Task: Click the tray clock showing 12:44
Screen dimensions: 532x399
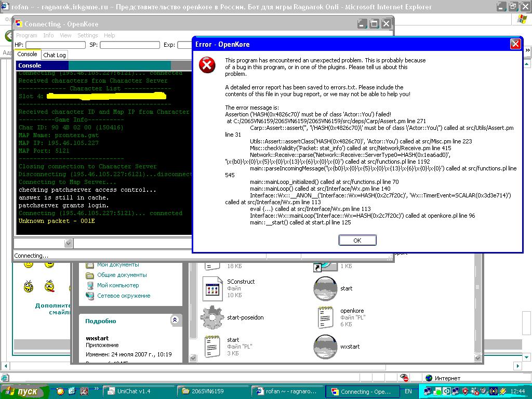Action: pyautogui.click(x=518, y=391)
